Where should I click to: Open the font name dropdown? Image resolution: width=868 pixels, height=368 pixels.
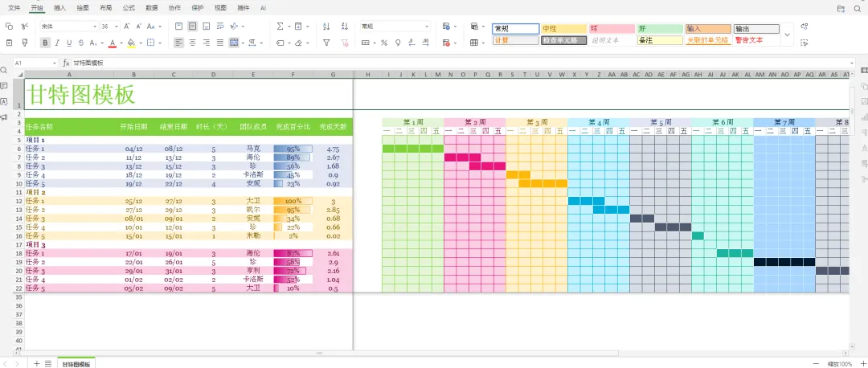click(95, 26)
